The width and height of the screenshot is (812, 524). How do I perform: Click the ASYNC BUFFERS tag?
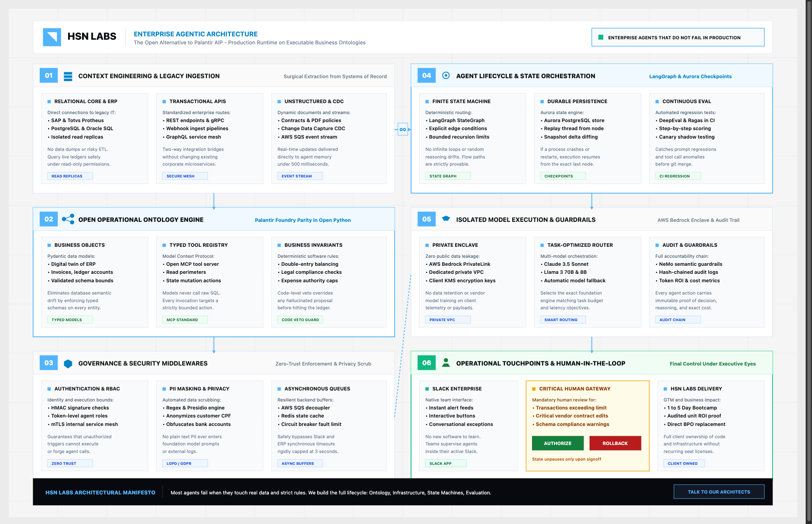click(300, 464)
